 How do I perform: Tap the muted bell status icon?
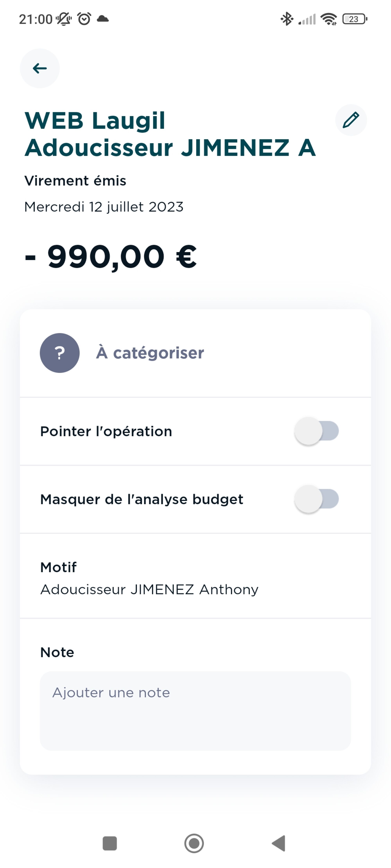[x=64, y=19]
